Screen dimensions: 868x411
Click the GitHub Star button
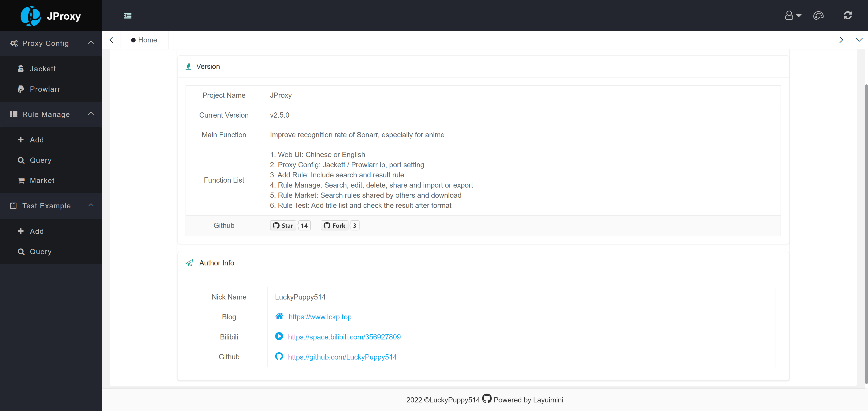pyautogui.click(x=283, y=225)
